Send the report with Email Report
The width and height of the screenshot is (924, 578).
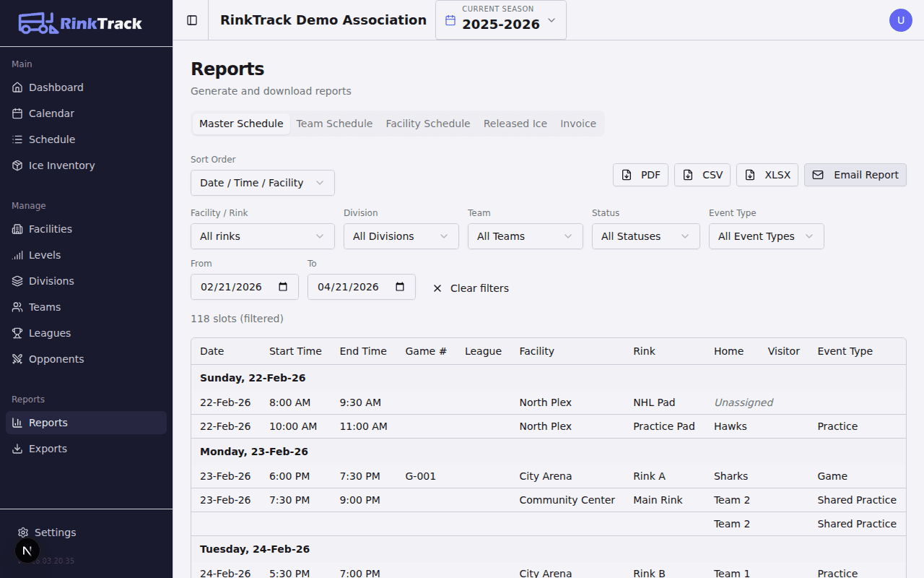(855, 174)
